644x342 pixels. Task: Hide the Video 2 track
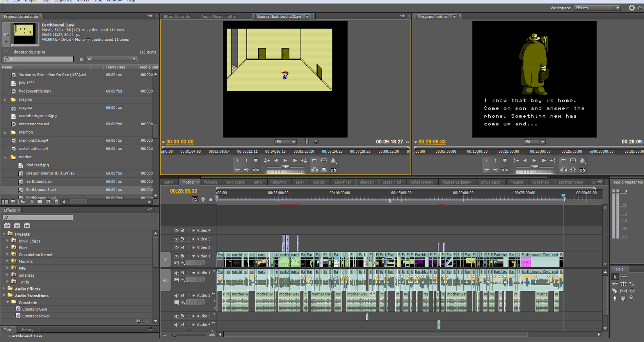tap(176, 247)
